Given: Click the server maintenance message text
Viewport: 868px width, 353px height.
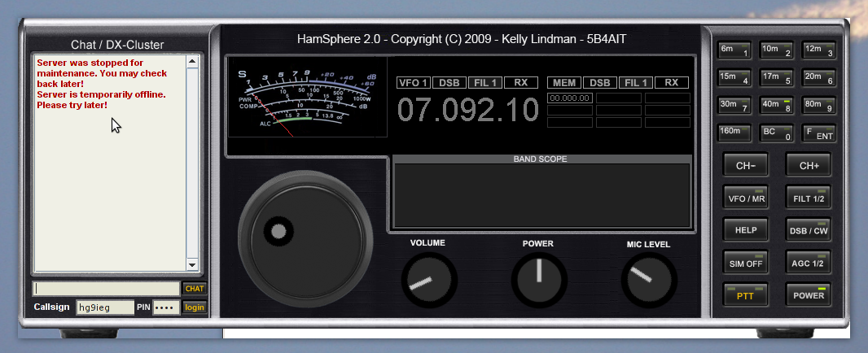Looking at the screenshot, I should tap(102, 73).
